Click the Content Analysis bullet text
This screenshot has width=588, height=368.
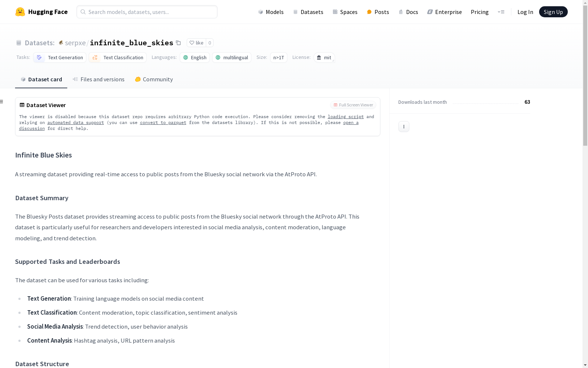(x=101, y=341)
